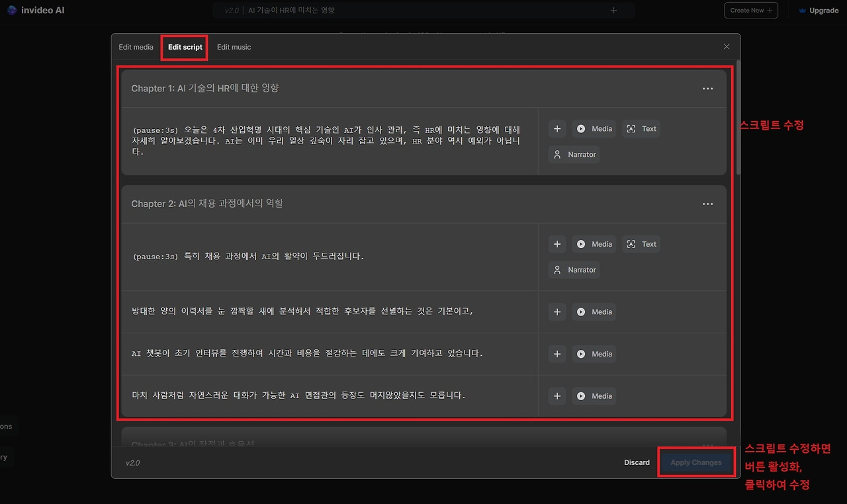This screenshot has width=847, height=504.
Task: Open Media for 'AI 챗봇이 초기' line
Action: click(594, 354)
